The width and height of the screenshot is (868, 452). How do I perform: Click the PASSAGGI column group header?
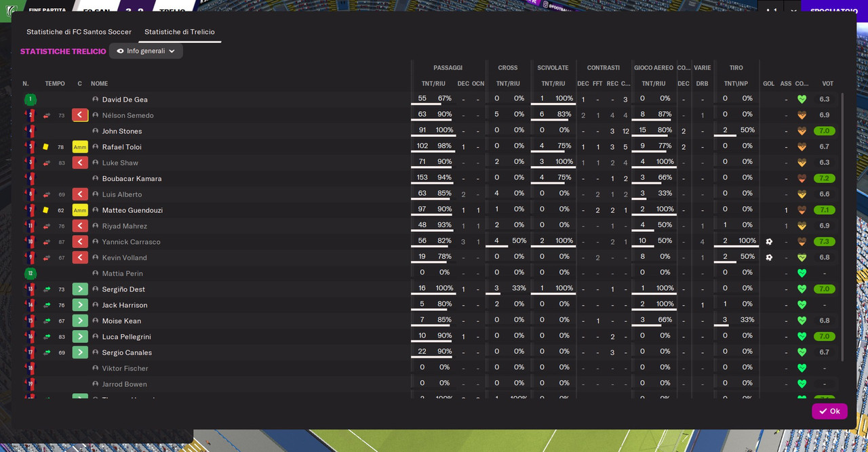[448, 68]
